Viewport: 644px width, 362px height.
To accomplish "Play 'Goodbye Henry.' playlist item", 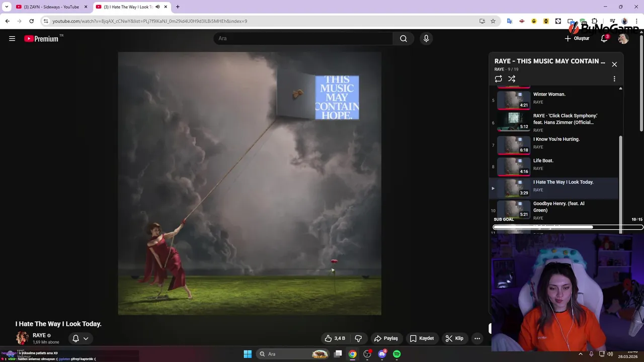I will 555,210.
